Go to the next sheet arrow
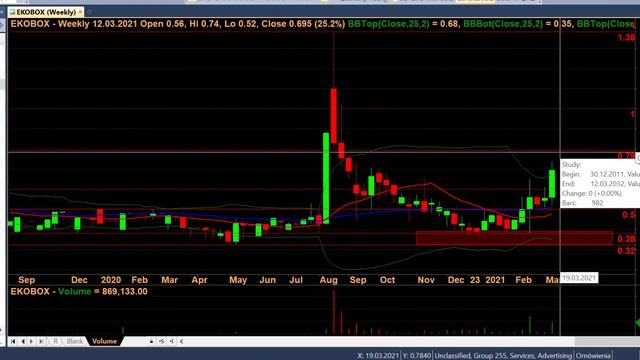 click(31, 341)
